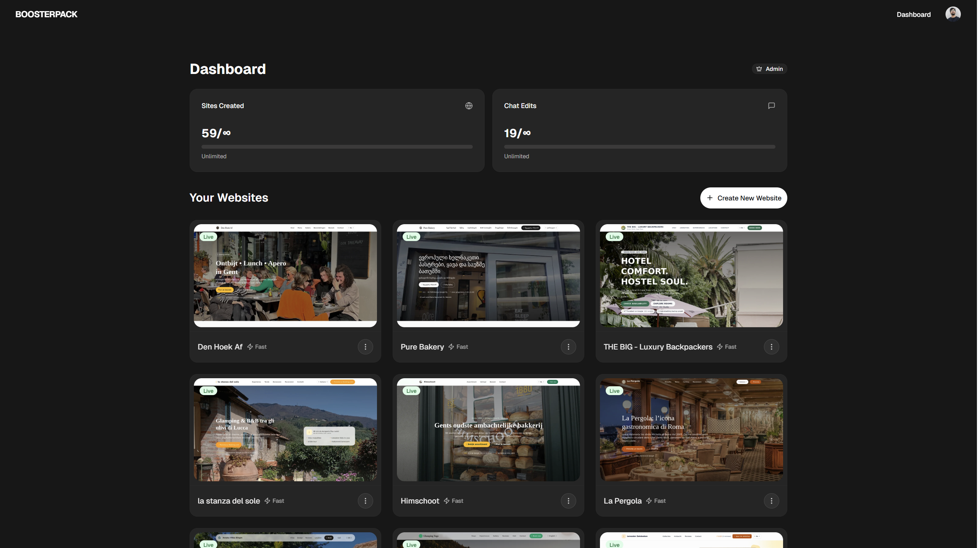The height and width of the screenshot is (548, 980).
Task: Open la stanza del sole thumbnail
Action: pyautogui.click(x=285, y=430)
